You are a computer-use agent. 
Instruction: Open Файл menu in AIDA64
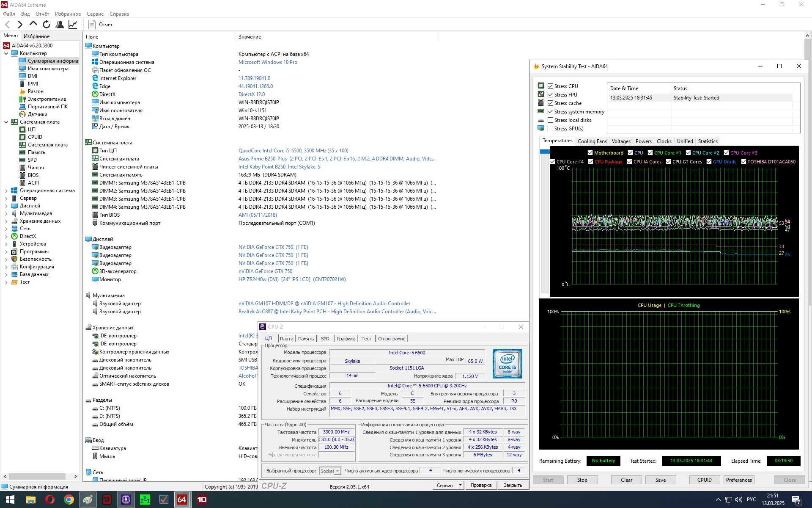9,14
